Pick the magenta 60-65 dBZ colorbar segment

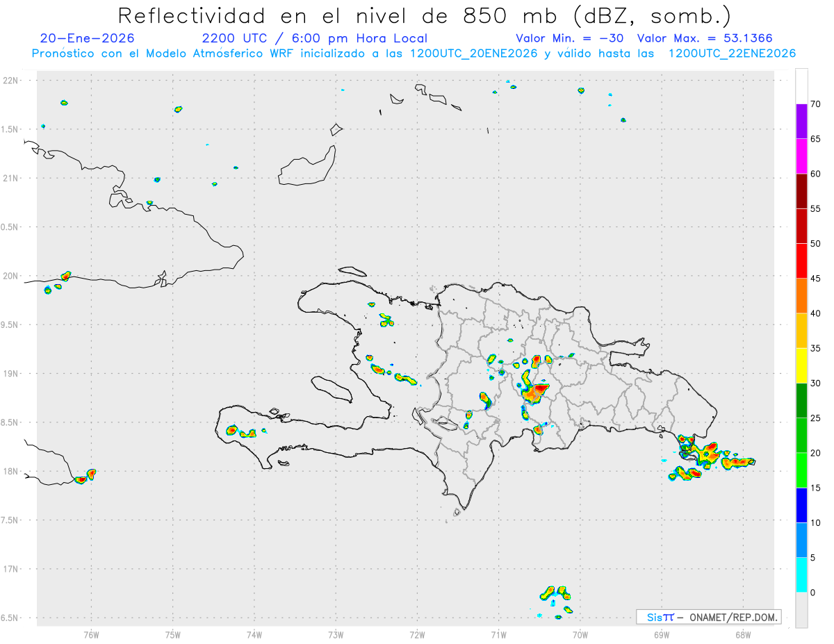(x=801, y=156)
